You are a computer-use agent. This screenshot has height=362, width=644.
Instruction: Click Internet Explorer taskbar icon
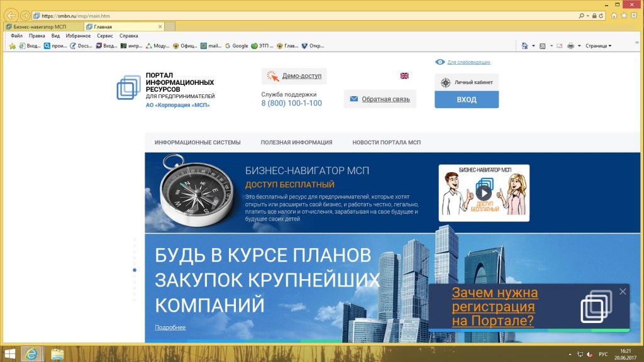click(31, 354)
